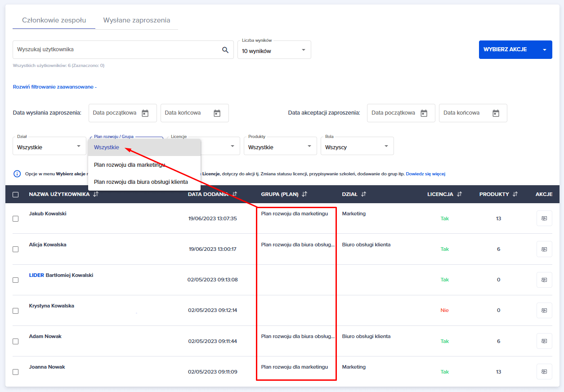Open the Rola filter dropdown

tap(357, 147)
